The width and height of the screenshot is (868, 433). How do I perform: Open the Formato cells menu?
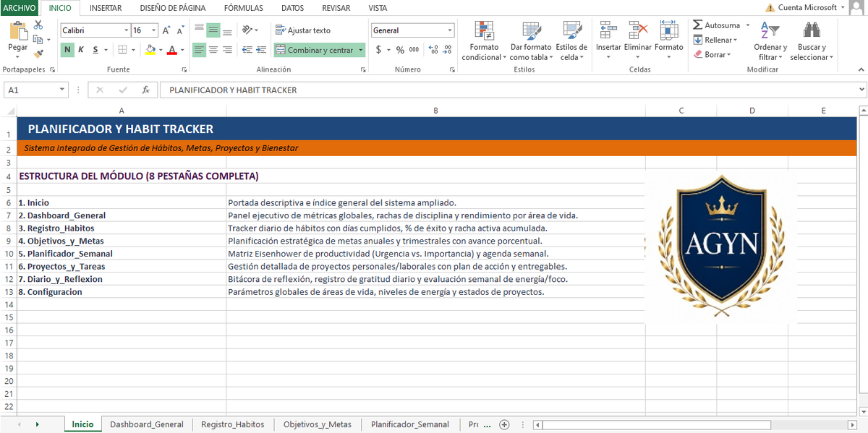click(668, 41)
